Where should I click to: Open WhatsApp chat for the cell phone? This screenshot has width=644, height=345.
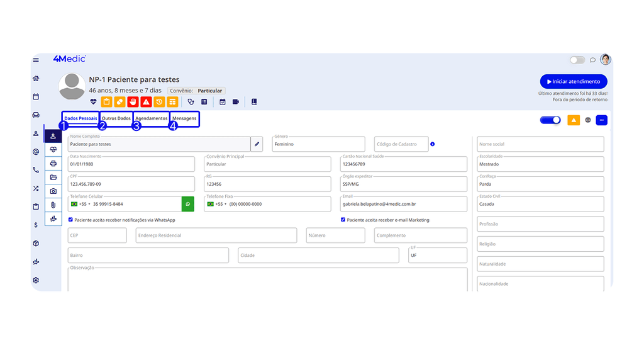tap(187, 204)
